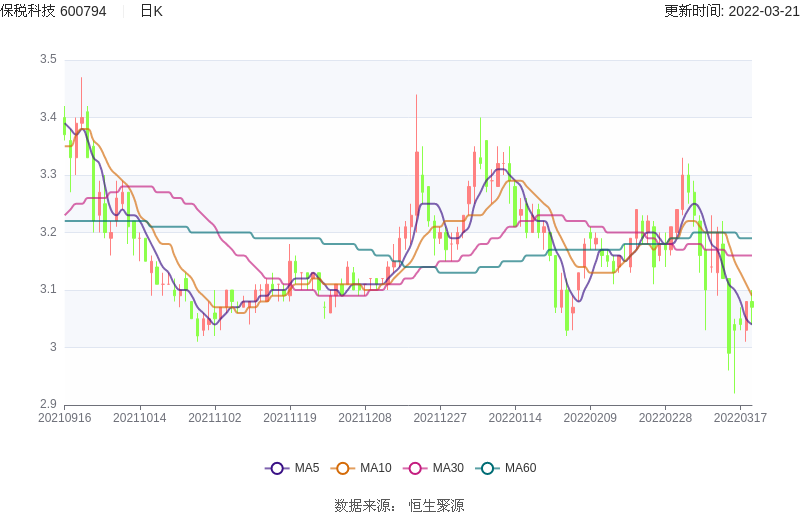Select the 20210916 date on x-axis
800x517 pixels.
pyautogui.click(x=64, y=418)
